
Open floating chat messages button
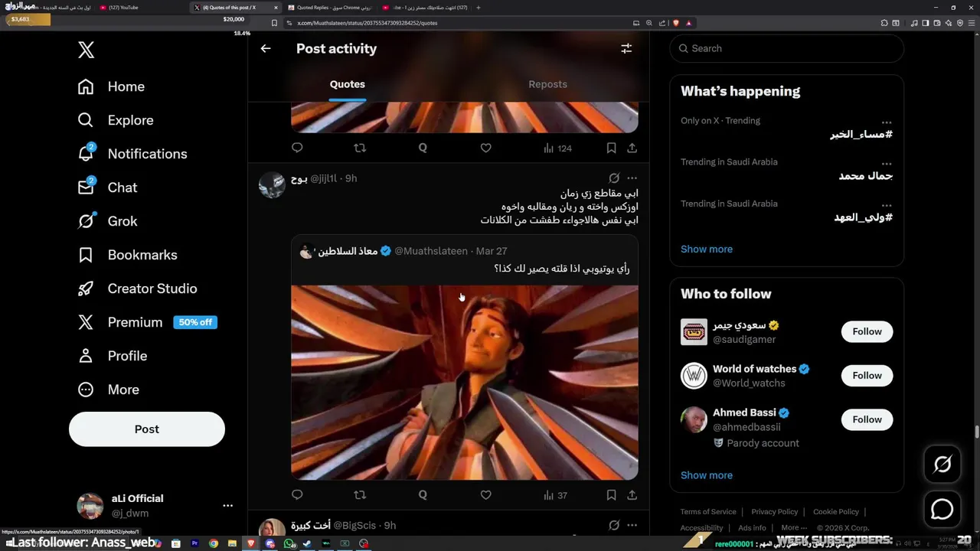(942, 509)
